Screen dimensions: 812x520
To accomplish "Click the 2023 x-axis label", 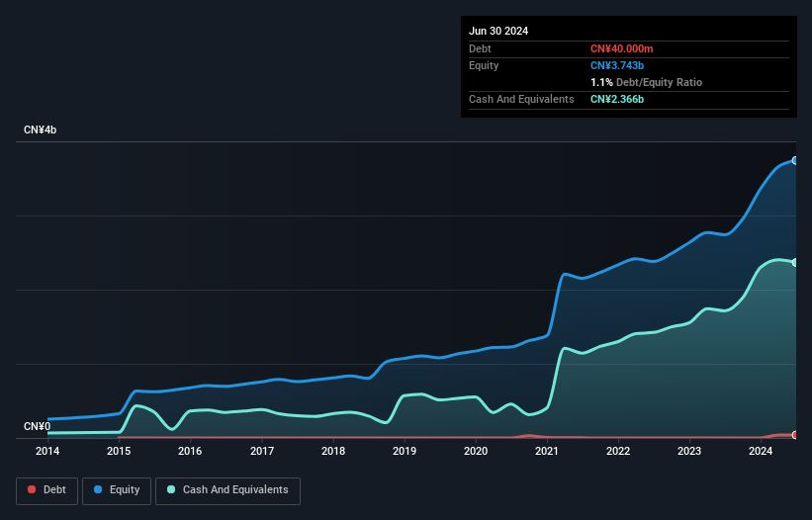I will click(x=689, y=451).
